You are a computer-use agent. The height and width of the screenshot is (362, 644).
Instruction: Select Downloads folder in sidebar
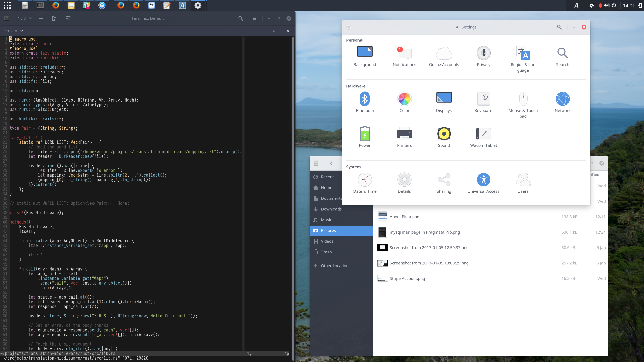[331, 209]
